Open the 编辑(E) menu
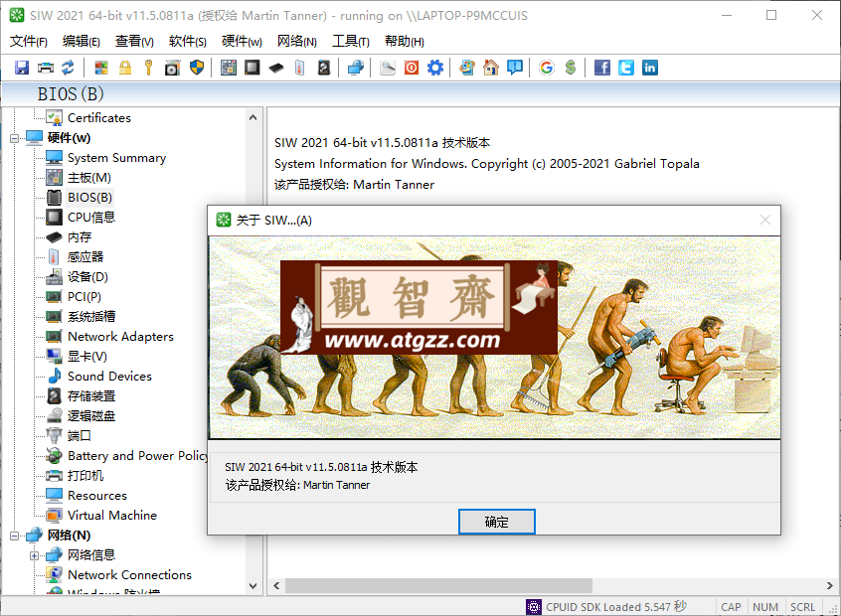 coord(81,42)
